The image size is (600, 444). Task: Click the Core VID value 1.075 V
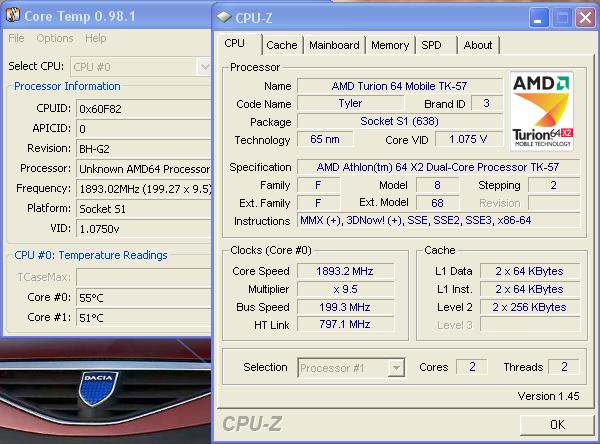pos(468,139)
